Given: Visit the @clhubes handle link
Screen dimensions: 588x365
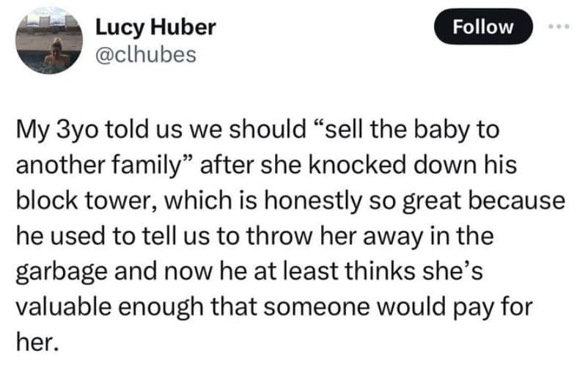Looking at the screenshot, I should (146, 54).
